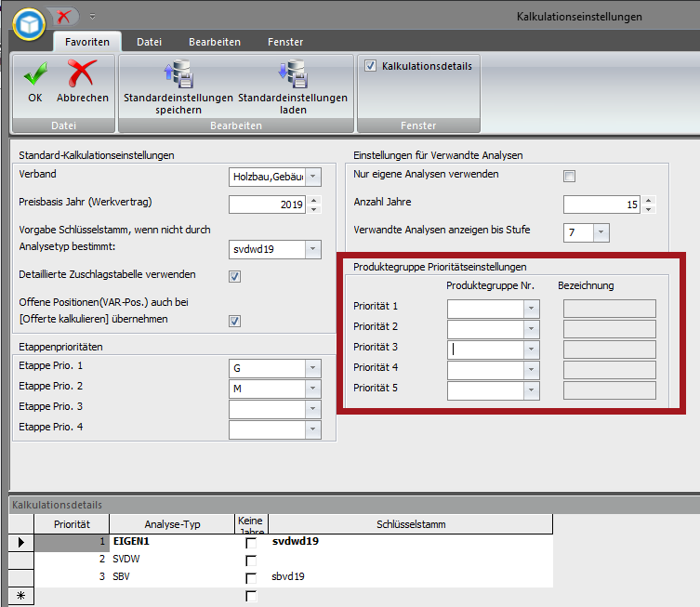700x607 pixels.
Task: Check Keine Jahre box for SBV row
Action: tap(251, 578)
